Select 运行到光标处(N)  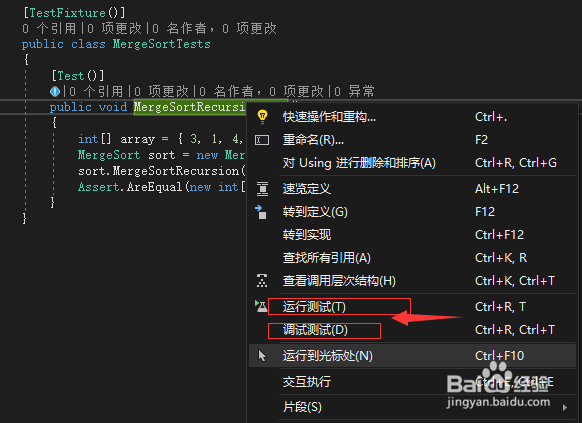[412, 356]
